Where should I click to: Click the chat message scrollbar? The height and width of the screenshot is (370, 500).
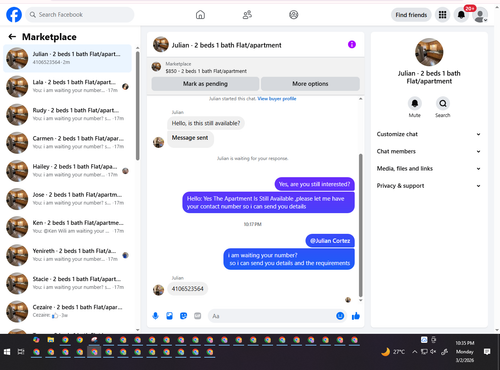click(360, 225)
